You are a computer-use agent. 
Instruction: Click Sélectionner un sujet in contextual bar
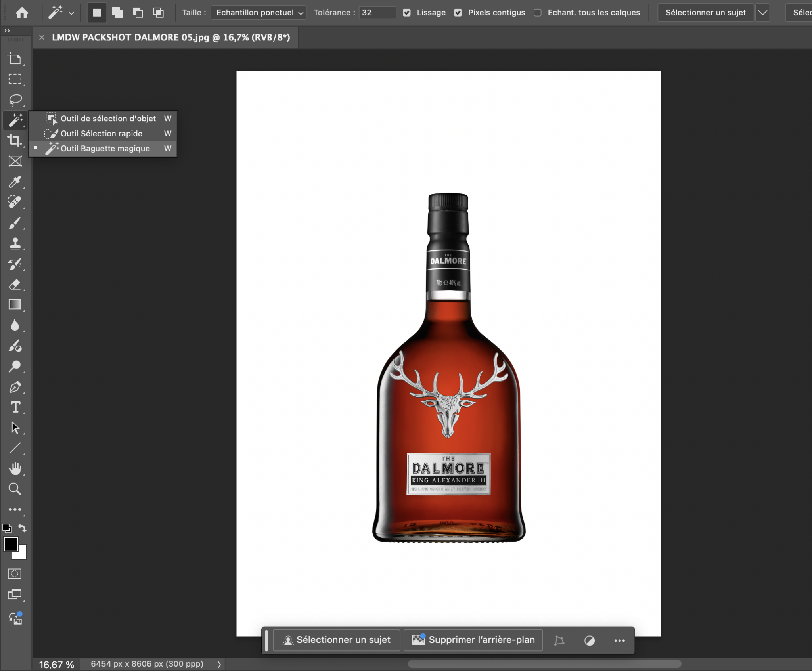pyautogui.click(x=337, y=640)
